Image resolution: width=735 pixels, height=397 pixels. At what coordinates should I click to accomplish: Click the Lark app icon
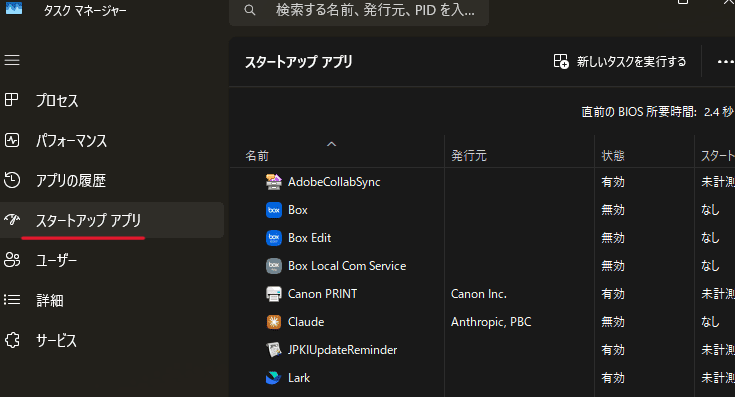(274, 378)
